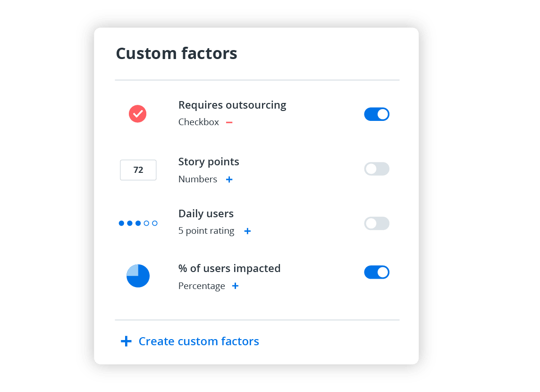Click the Checkbox type label

click(199, 122)
